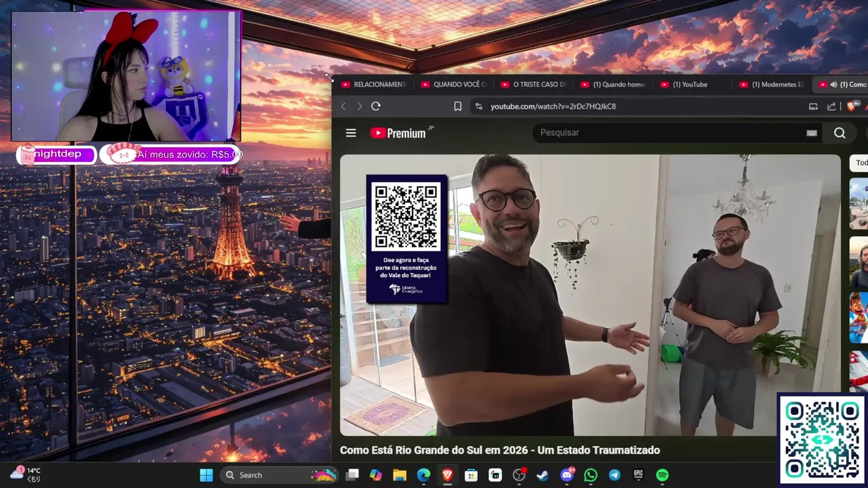Click the Windows taskbar Search box

coord(280,475)
